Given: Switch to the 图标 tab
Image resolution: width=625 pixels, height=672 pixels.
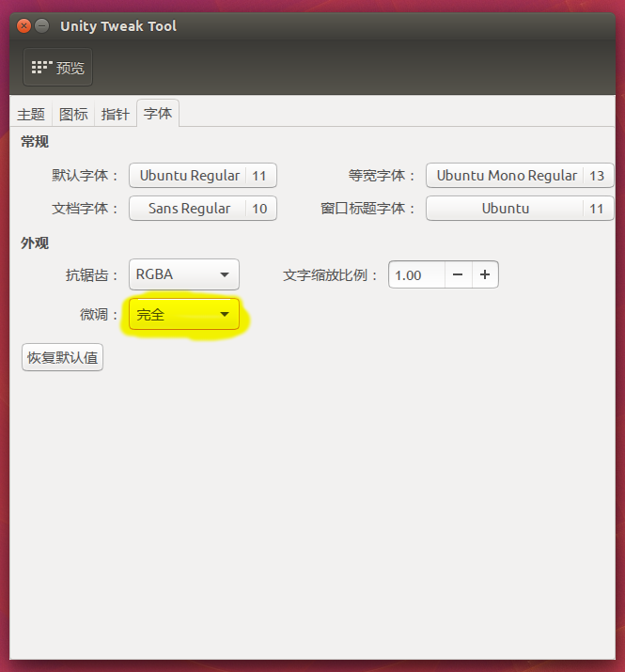Looking at the screenshot, I should pyautogui.click(x=73, y=114).
